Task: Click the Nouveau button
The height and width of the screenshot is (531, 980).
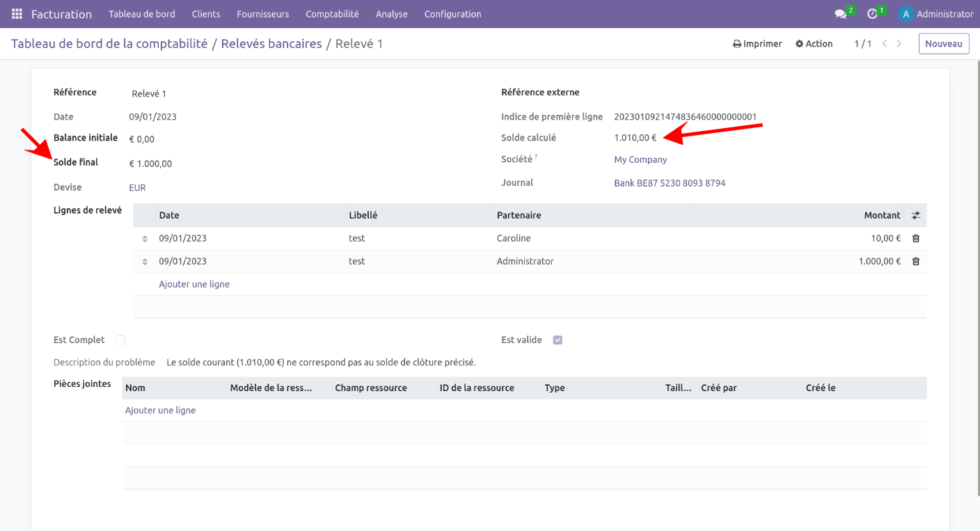Action: pyautogui.click(x=944, y=44)
